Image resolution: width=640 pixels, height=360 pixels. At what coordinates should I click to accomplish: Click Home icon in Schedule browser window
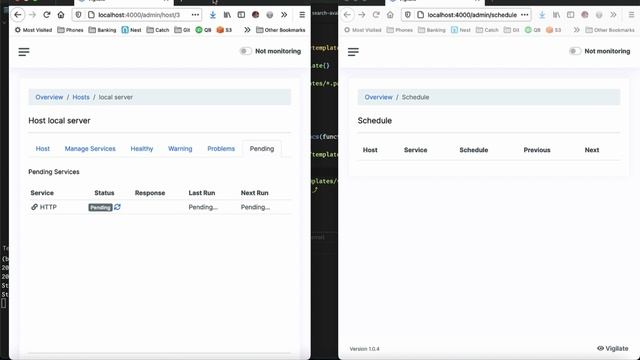[x=390, y=15]
